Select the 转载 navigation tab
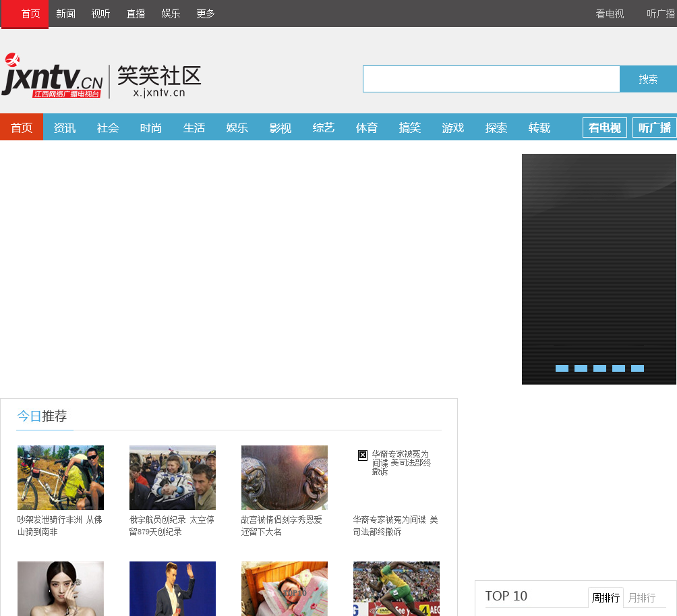 pyautogui.click(x=539, y=128)
